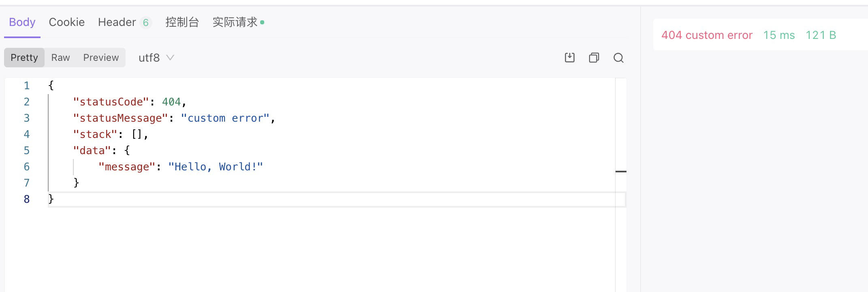
Task: Click the 404 custom error status
Action: point(707,35)
